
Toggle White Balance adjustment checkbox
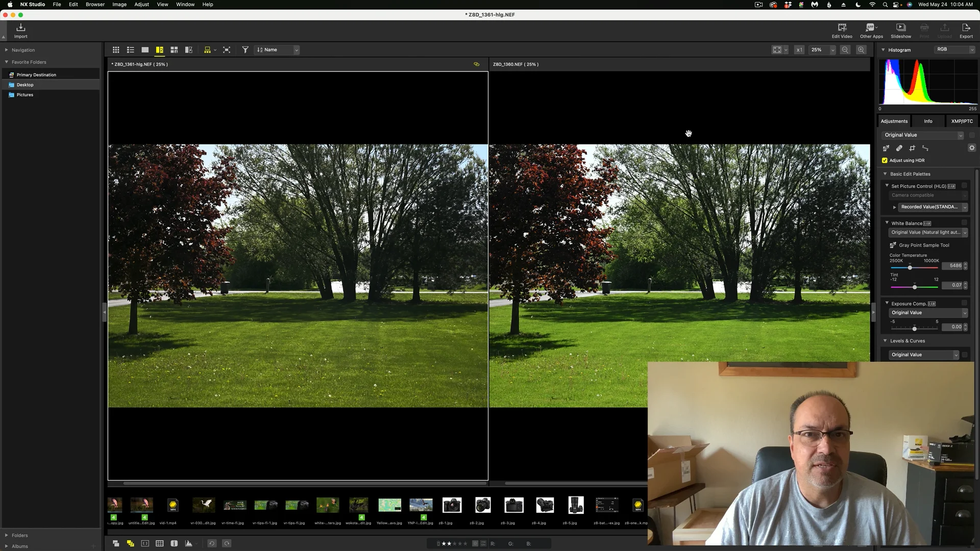[964, 223]
